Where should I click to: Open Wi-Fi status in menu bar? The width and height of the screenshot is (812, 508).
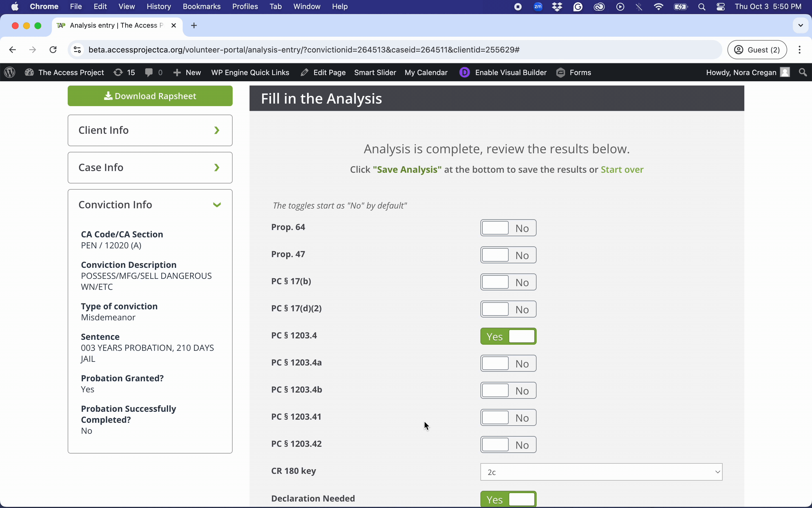click(x=659, y=7)
